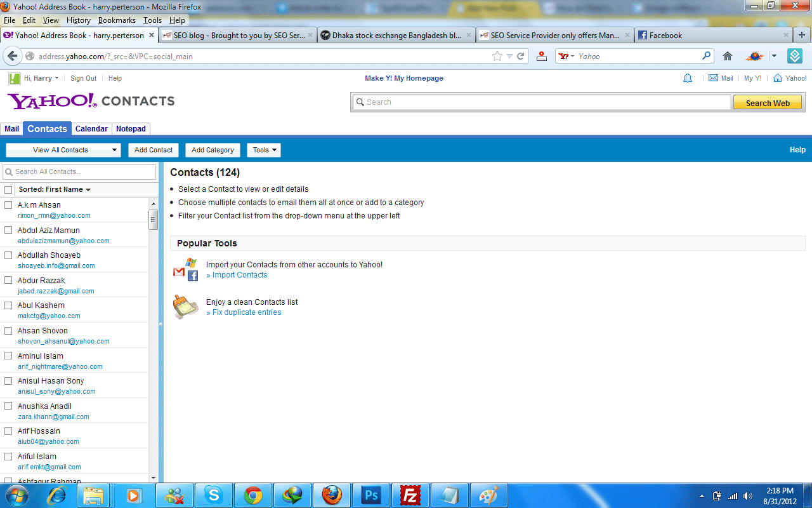This screenshot has height=508, width=812.
Task: Click the bookmark star in address bar
Action: pos(497,56)
